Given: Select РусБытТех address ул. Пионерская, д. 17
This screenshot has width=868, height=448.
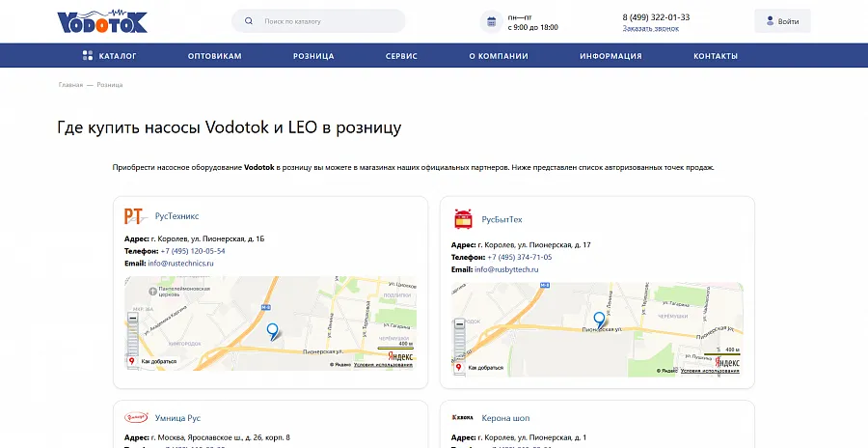Looking at the screenshot, I should pos(534,245).
